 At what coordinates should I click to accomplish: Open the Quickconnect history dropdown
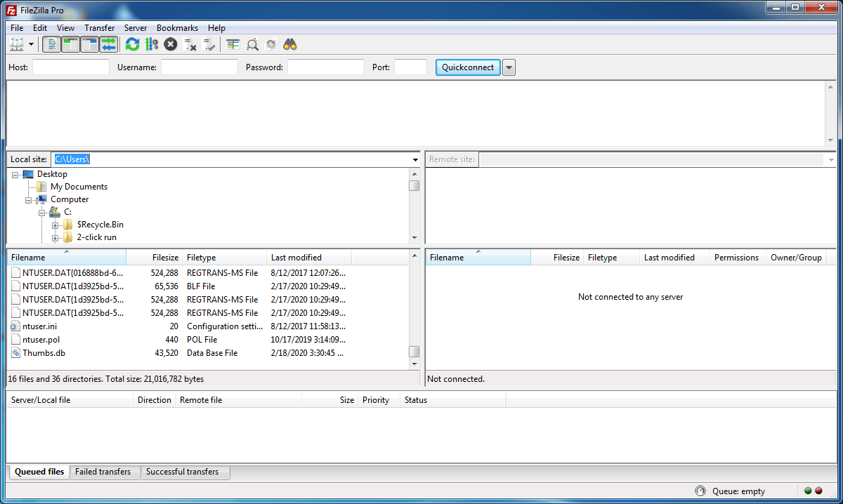click(509, 67)
